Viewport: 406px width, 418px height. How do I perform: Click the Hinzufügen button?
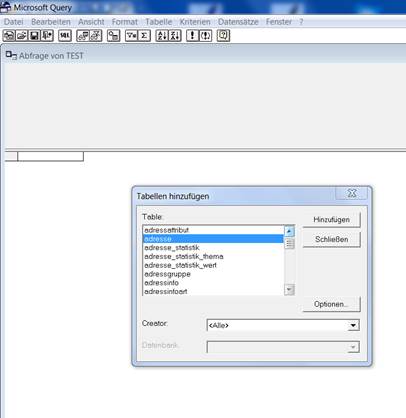(x=331, y=220)
